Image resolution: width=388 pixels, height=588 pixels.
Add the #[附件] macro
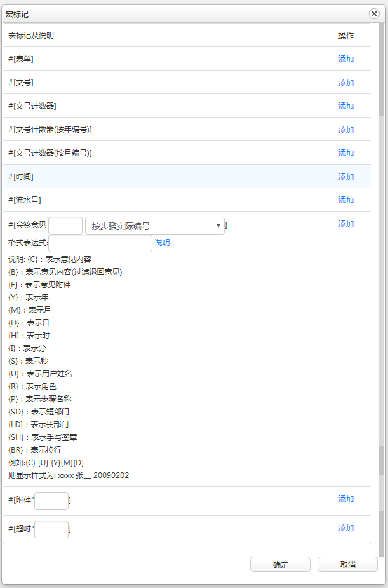click(346, 499)
